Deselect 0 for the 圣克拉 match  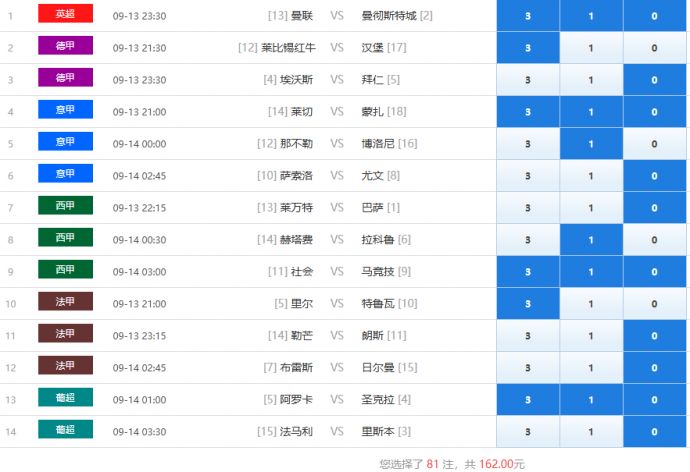pyautogui.click(x=654, y=400)
